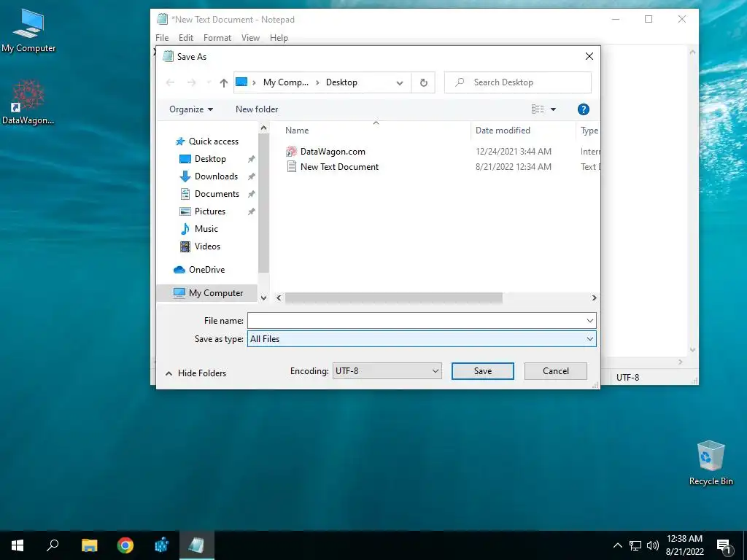Viewport: 747px width, 560px height.
Task: Click the Desktop segment in the address path
Action: click(x=341, y=82)
